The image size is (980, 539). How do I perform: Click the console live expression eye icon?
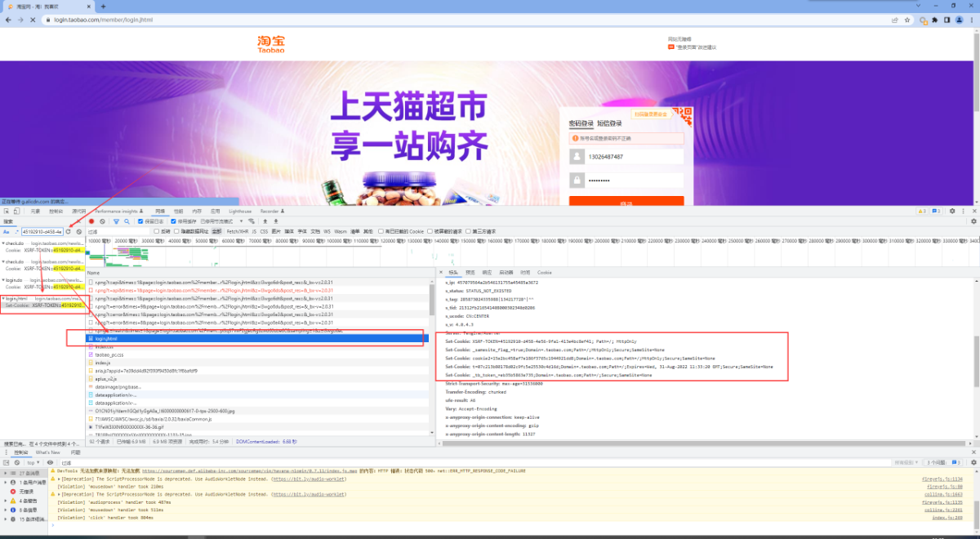pos(50,462)
